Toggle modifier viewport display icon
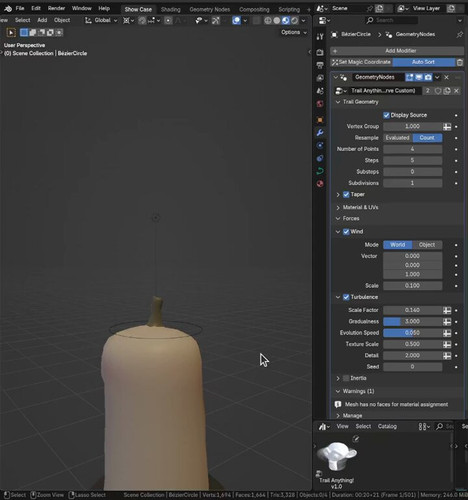 [419, 77]
